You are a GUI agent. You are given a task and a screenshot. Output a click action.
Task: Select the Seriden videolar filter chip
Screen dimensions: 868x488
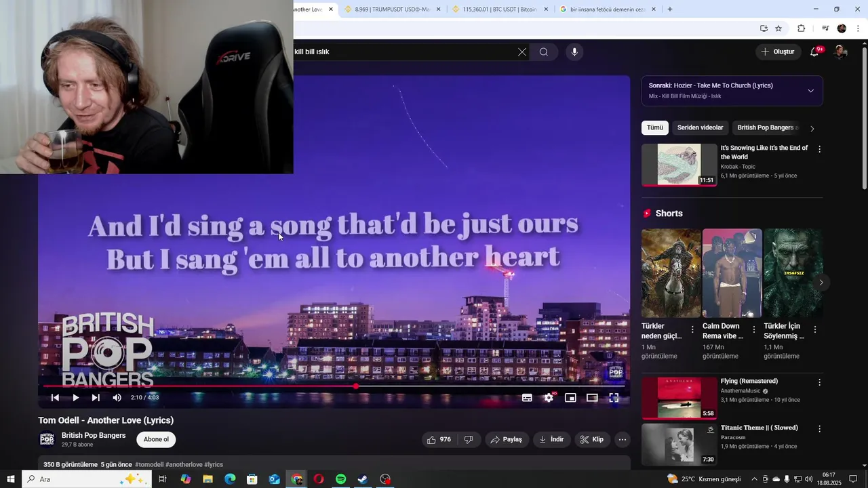point(700,127)
